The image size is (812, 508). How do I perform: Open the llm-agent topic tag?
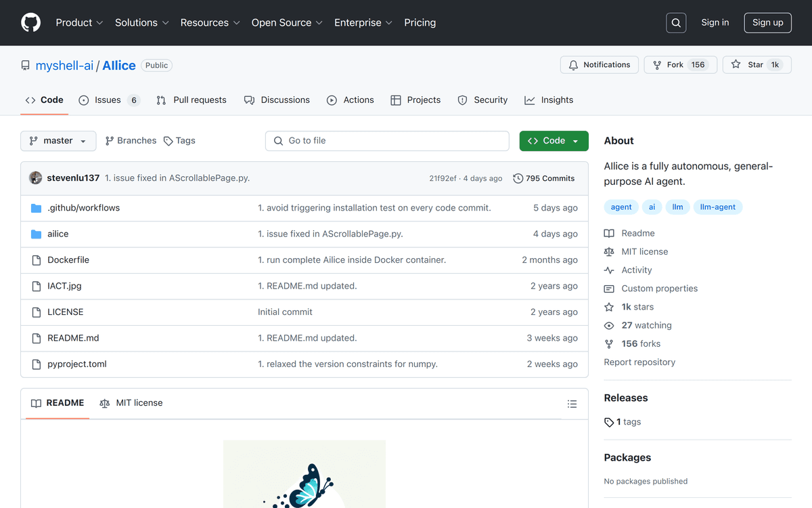[x=717, y=207]
